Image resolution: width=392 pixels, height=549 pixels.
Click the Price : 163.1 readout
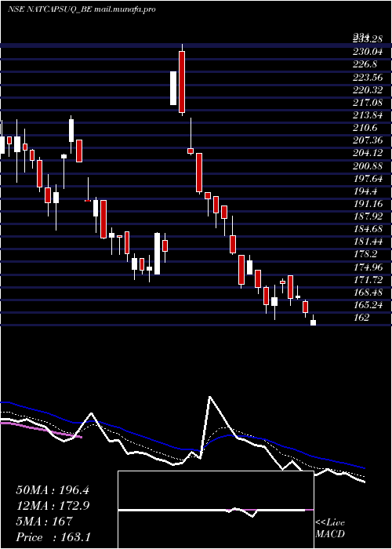[53, 537]
